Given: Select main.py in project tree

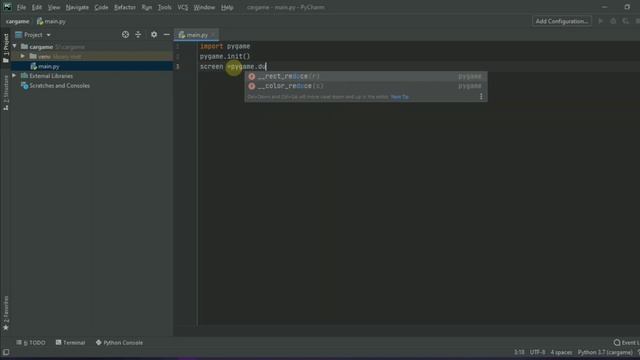Looking at the screenshot, I should (x=92, y=66).
